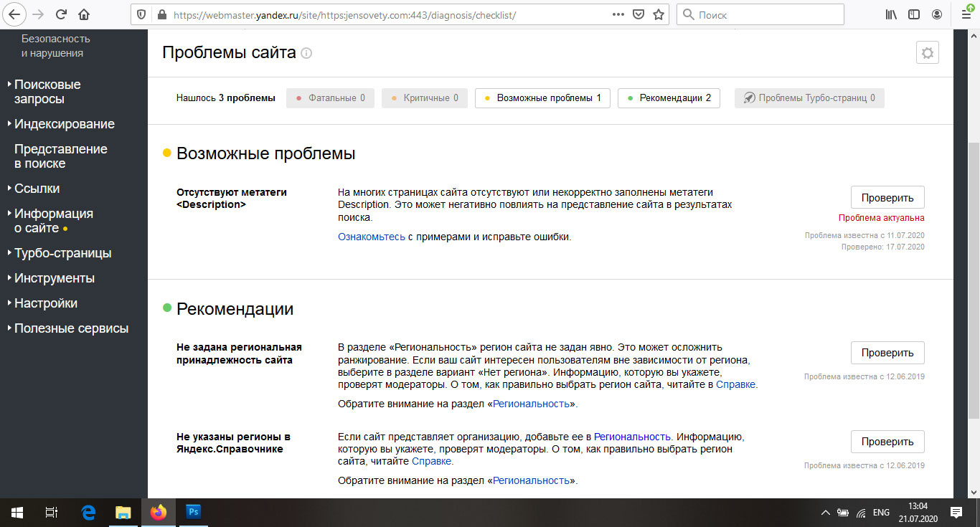Open Региональность link in добавьте ее в sentence
Image resolution: width=980 pixels, height=527 pixels.
coord(632,436)
